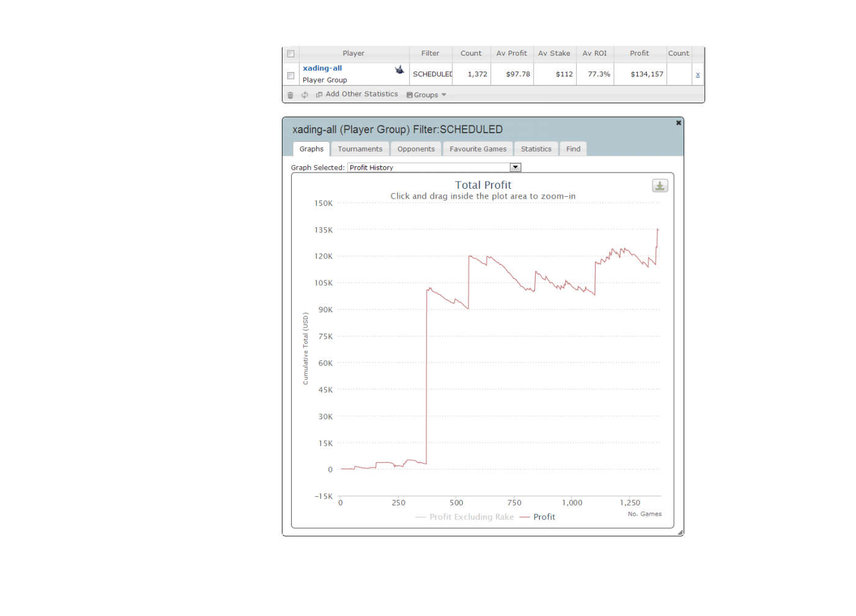The width and height of the screenshot is (856, 616).
Task: Expand the Groups menu arrow
Action: coord(444,95)
